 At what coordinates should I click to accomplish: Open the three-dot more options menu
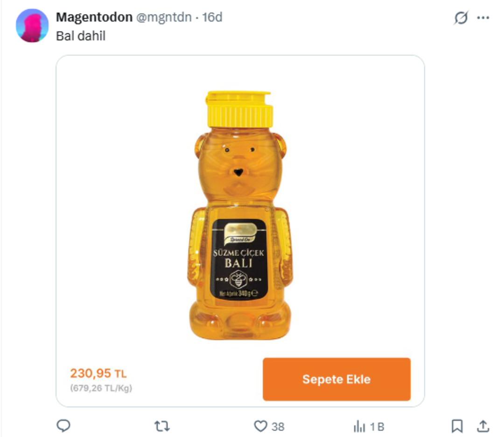click(x=483, y=18)
